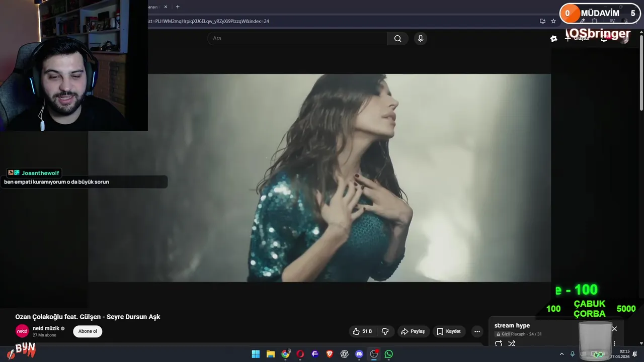
Task: Click the chat message 'ben empati kuramıyorum'
Action: (x=35, y=182)
